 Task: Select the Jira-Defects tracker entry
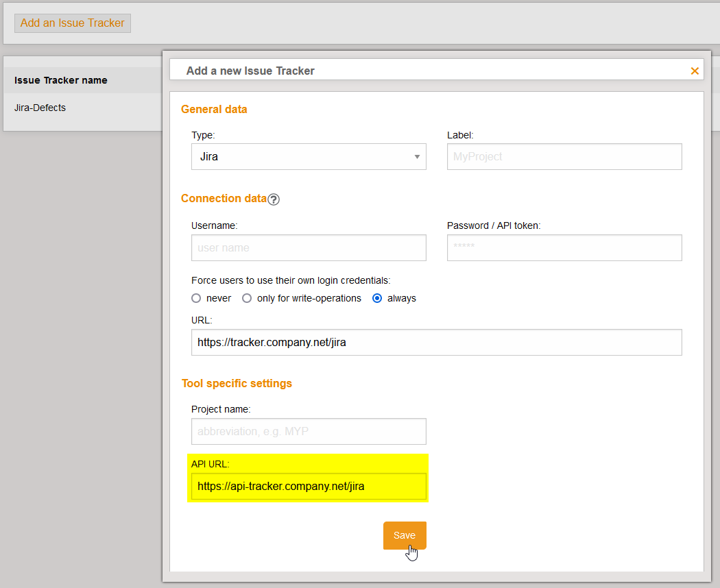pyautogui.click(x=40, y=108)
